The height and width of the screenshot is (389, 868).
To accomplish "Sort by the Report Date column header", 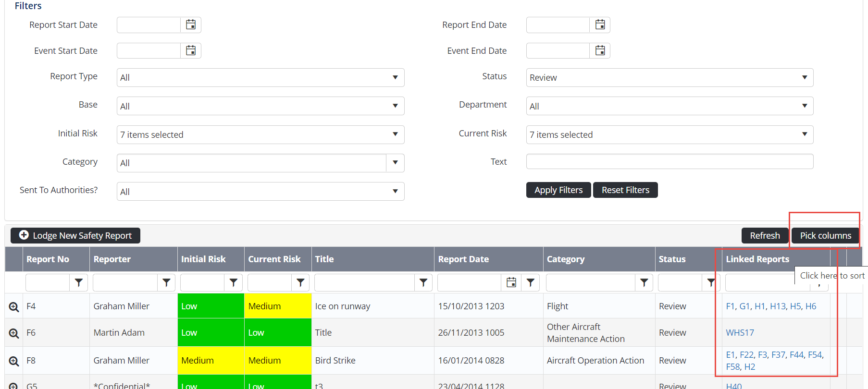I will [463, 259].
